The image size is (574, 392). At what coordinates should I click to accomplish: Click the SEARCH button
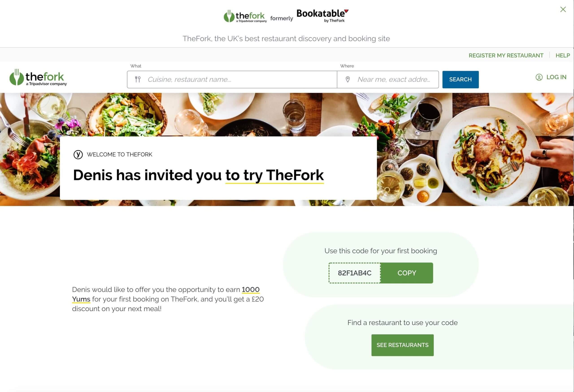coord(461,79)
